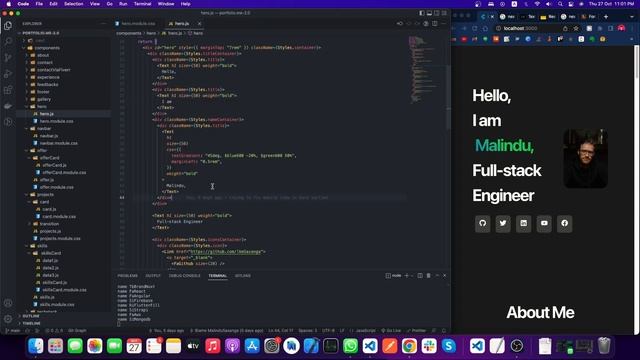Open the Search view in the activity bar
Viewport: 640px width, 360px height.
coord(8,41)
